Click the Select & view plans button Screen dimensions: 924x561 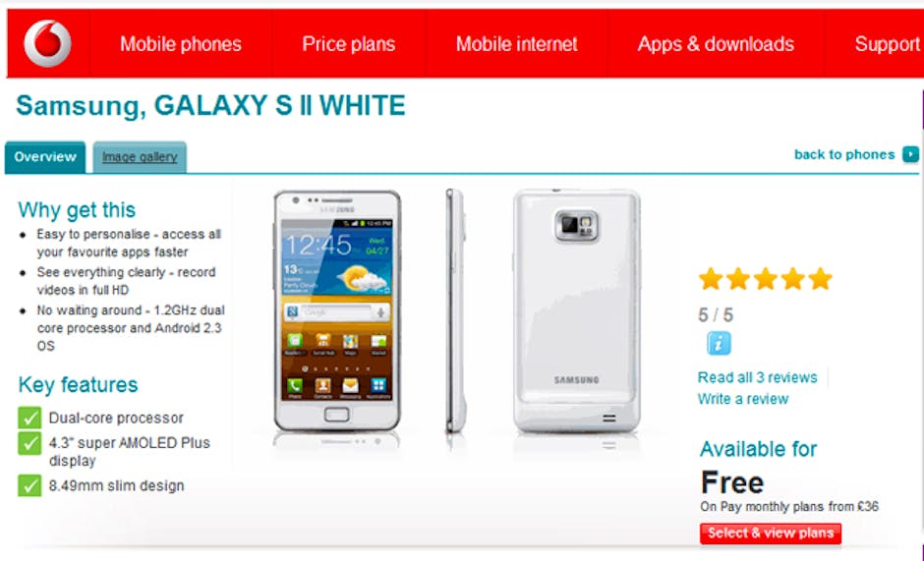pyautogui.click(x=771, y=533)
